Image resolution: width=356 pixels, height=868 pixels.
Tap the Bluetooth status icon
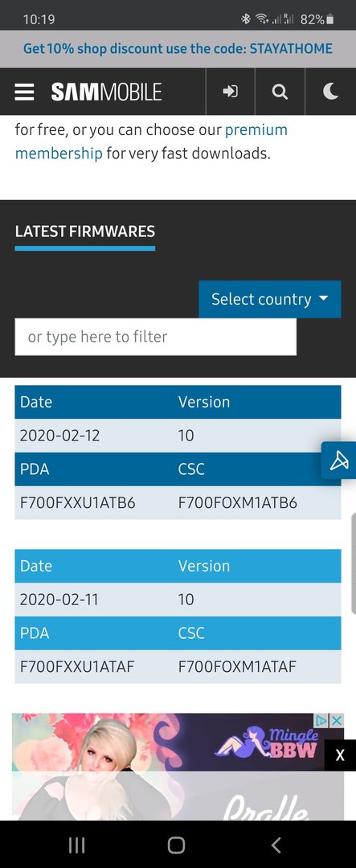click(246, 19)
